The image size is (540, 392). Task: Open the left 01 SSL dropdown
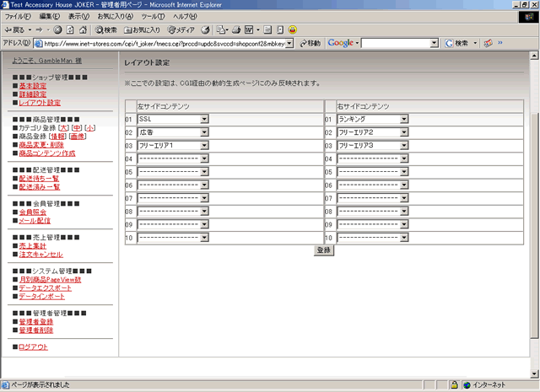tap(204, 120)
